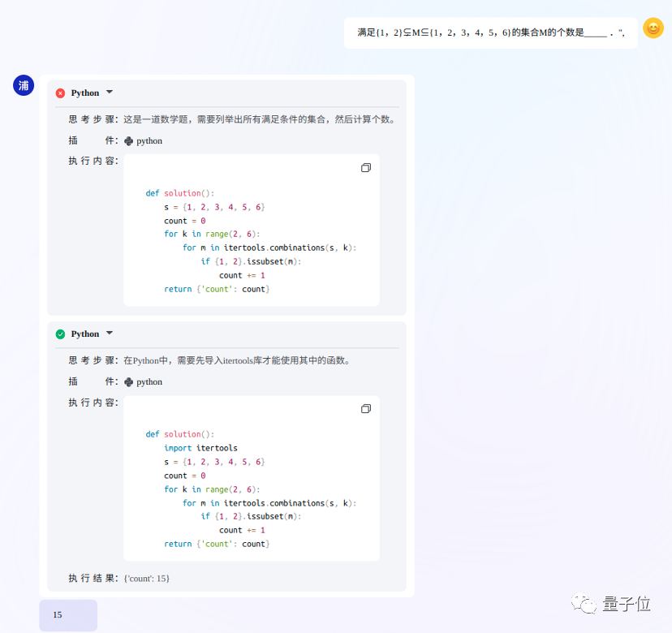
Task: Click the blue 浦 assistant avatar
Action: (x=24, y=85)
